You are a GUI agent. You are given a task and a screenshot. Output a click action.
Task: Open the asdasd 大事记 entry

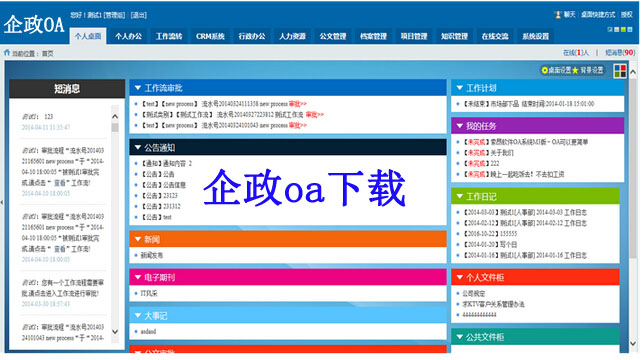[148, 331]
